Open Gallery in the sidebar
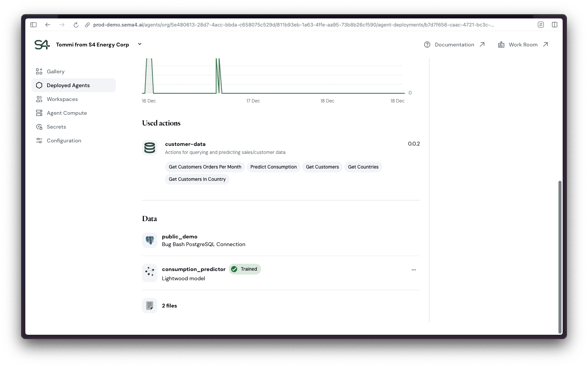588x367 pixels. point(56,71)
